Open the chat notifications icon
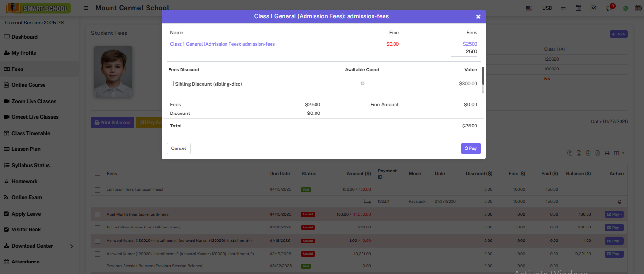The height and width of the screenshot is (274, 644). [x=609, y=8]
